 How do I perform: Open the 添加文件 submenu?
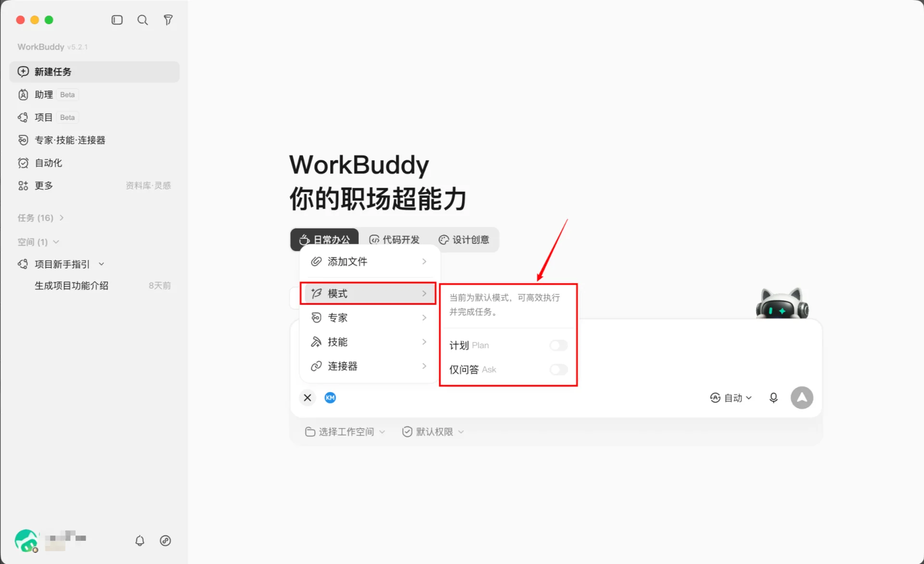369,262
